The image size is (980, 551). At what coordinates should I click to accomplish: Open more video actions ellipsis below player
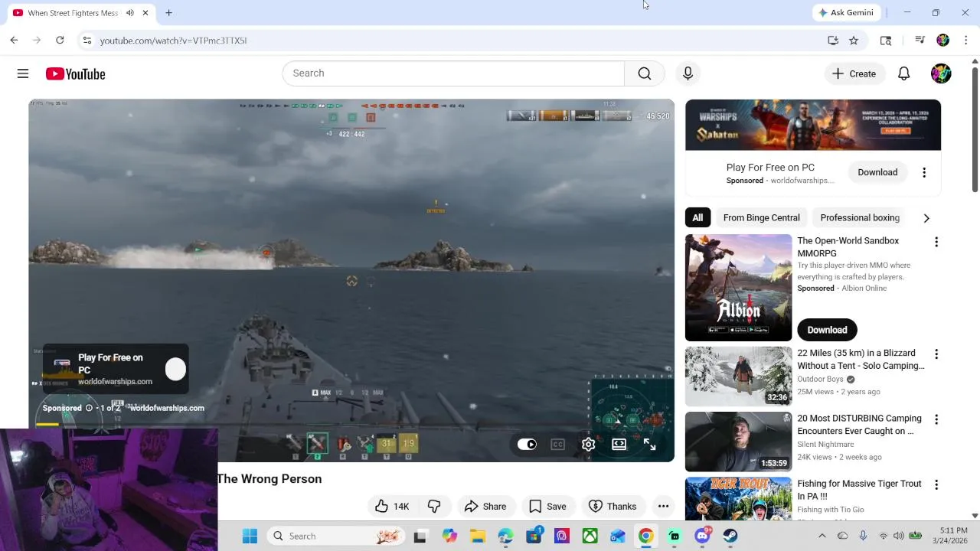point(663,506)
